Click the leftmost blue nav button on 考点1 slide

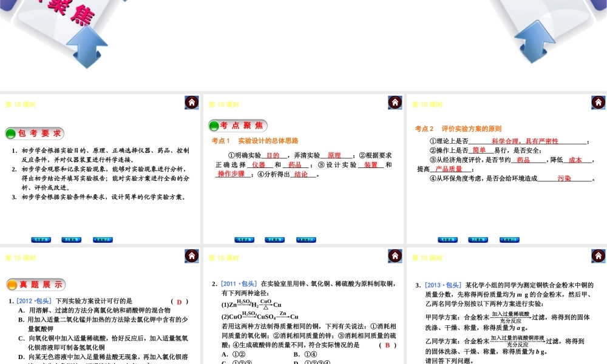coord(244,240)
